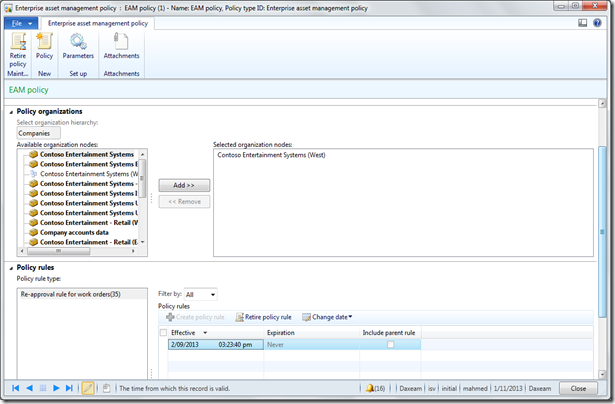The width and height of the screenshot is (615, 404).
Task: Open Attachments from the ribbon
Action: point(121,46)
